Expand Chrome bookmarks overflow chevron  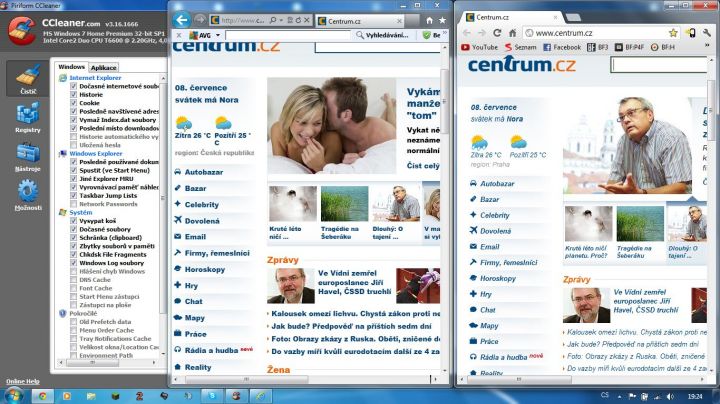707,46
